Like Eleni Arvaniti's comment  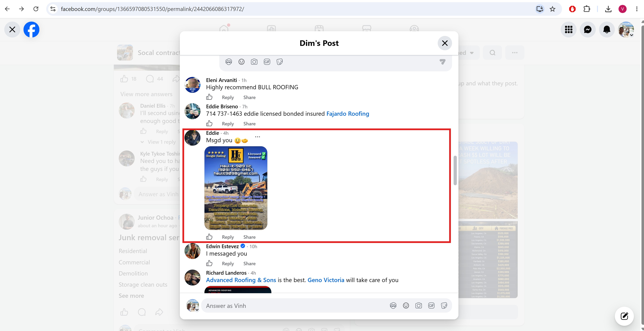pos(209,97)
